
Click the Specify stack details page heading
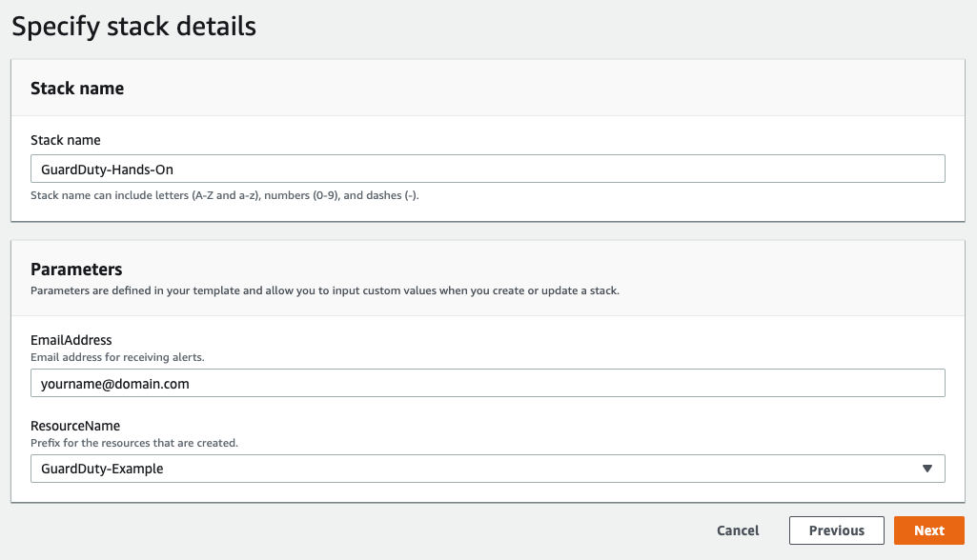click(134, 26)
